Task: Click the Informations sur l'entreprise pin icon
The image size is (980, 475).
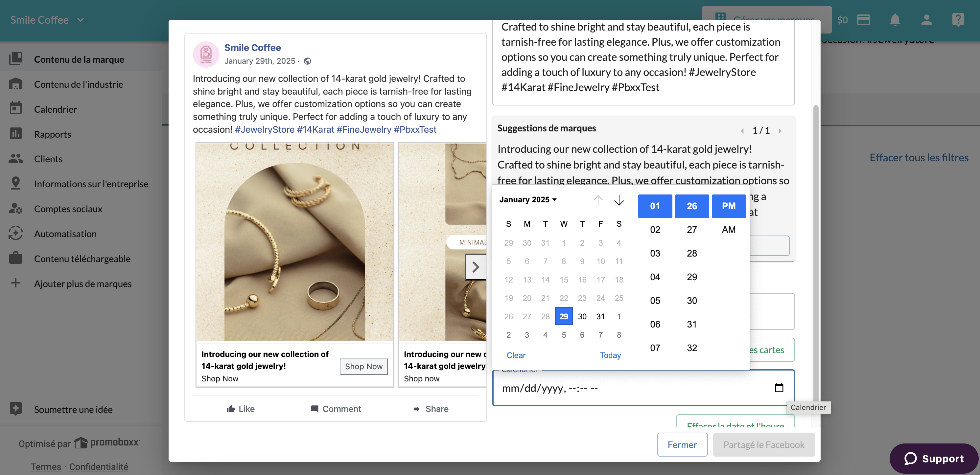Action: click(x=15, y=184)
